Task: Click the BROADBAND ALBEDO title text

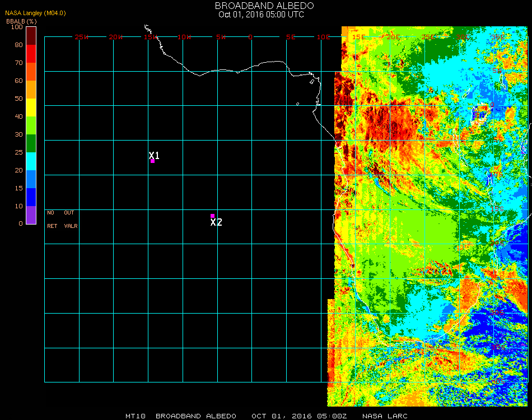Action: (261, 6)
